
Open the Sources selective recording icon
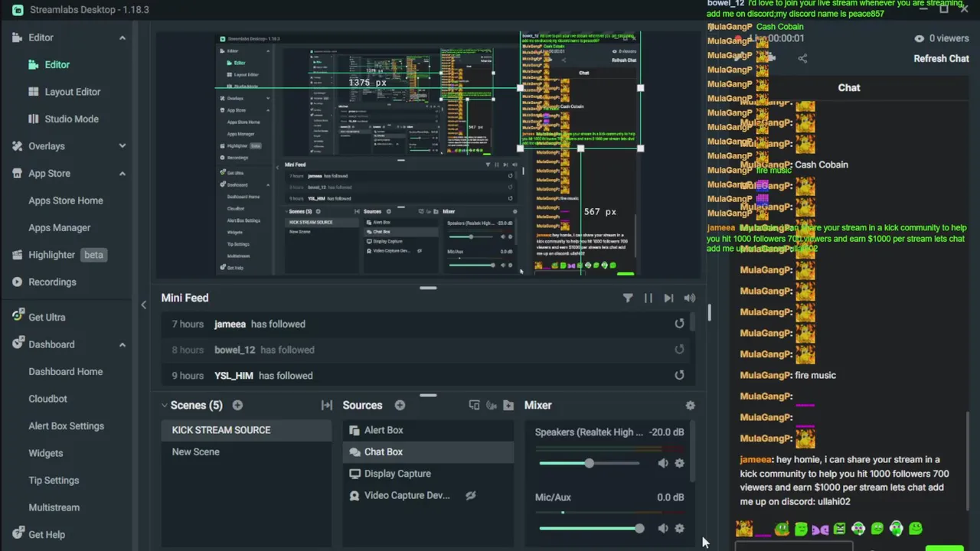point(474,406)
